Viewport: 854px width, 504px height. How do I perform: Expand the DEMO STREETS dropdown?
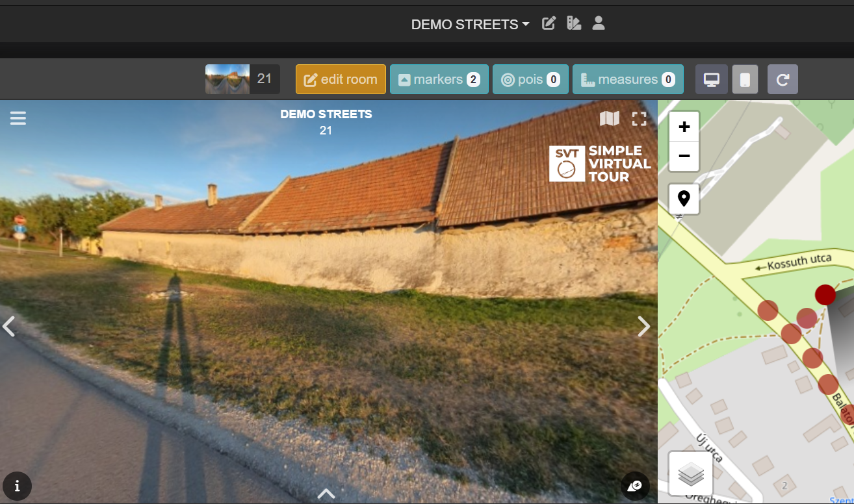click(x=470, y=25)
